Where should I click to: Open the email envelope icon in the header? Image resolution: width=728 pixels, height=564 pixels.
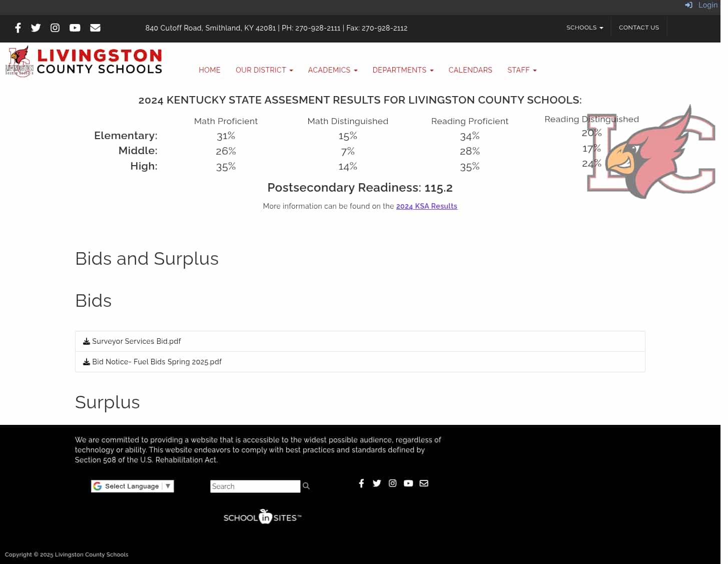[x=95, y=28]
